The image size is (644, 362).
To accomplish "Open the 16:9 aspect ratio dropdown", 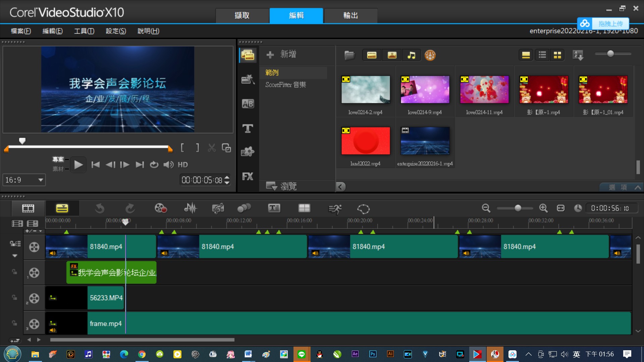I will coord(24,180).
